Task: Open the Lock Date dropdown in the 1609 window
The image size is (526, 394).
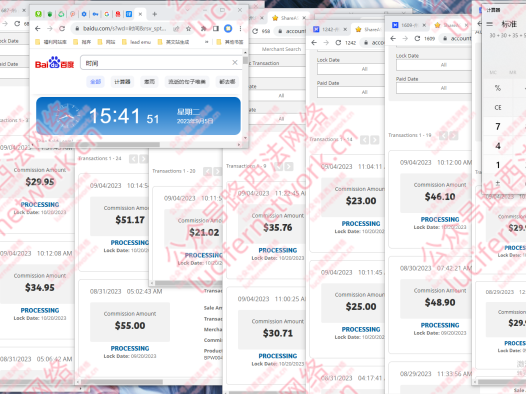Action: point(434,65)
